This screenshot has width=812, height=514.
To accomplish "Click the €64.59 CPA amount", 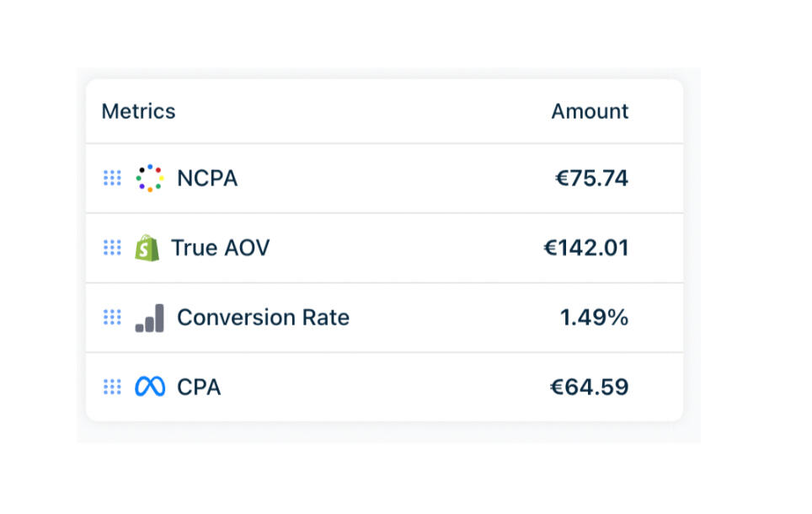I will (x=589, y=387).
